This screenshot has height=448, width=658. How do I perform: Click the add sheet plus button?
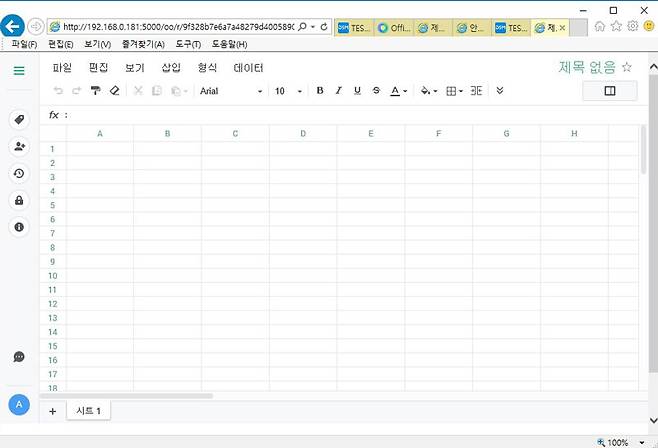(x=52, y=411)
